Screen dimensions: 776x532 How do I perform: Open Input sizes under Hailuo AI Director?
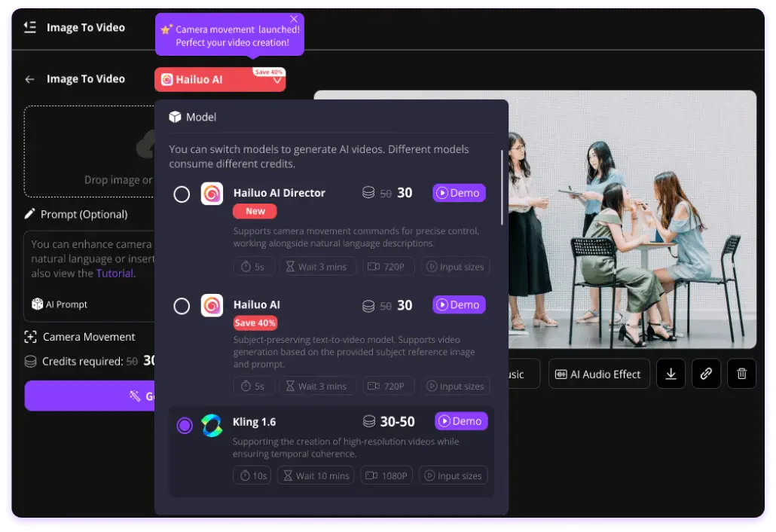coord(455,266)
